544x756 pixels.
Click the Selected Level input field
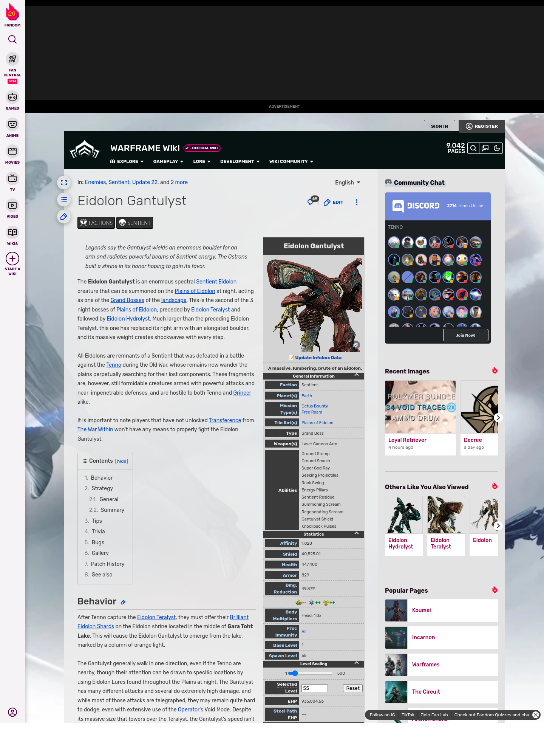point(314,688)
